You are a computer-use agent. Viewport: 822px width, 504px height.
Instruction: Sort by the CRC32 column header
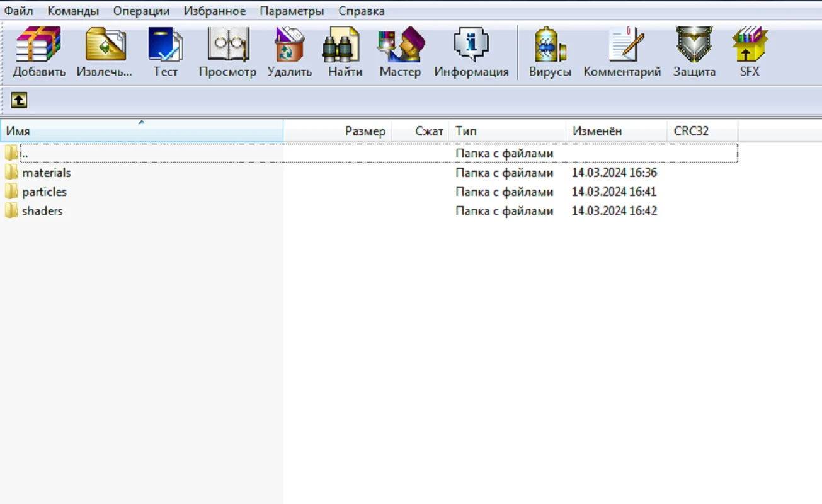[x=702, y=131]
